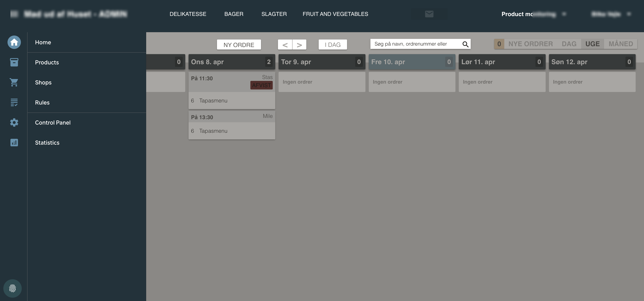This screenshot has height=301, width=644.
Task: Open the Rules checklist icon
Action: pos(14,102)
